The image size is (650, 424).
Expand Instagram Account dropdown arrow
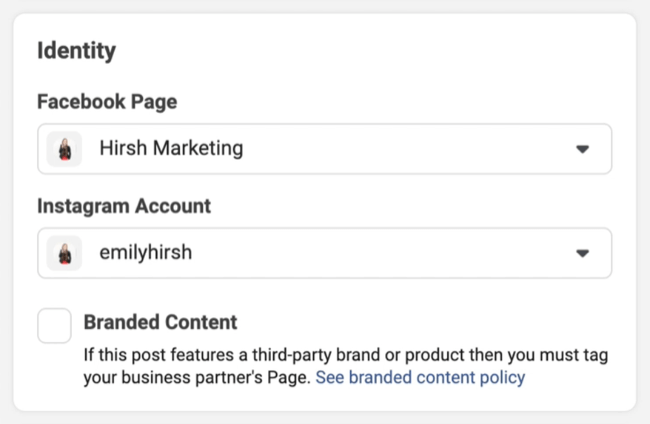(x=583, y=254)
